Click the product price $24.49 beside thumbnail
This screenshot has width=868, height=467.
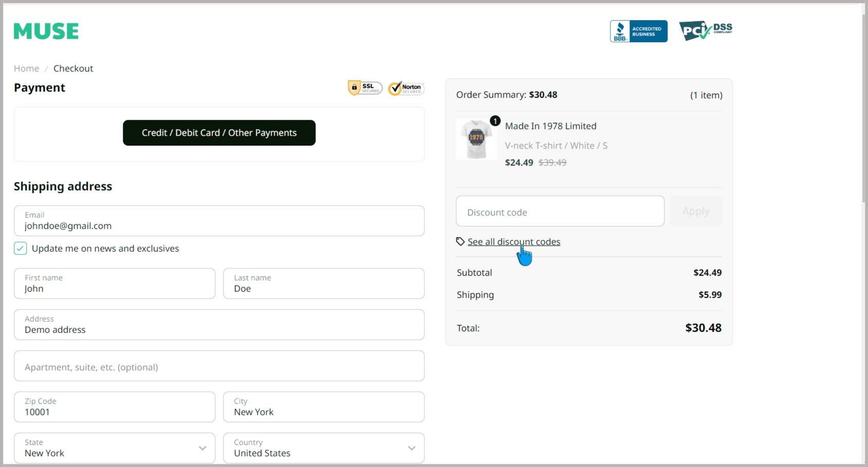519,163
